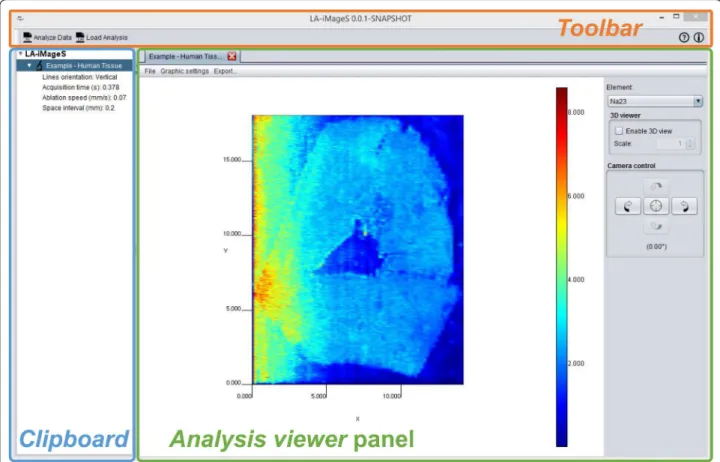Switch to the Example - Human Tiss... tab
720x462 pixels.
[185, 56]
